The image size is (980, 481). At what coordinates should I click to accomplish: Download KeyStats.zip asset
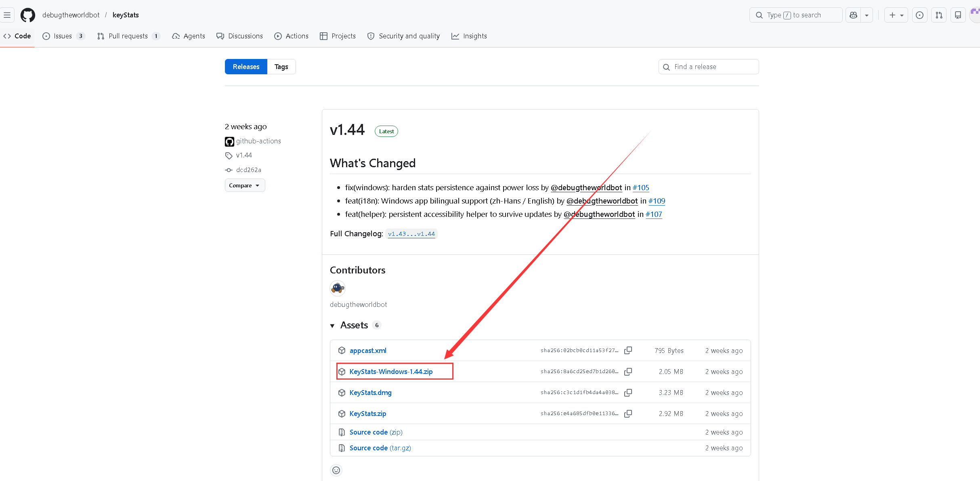coord(368,414)
